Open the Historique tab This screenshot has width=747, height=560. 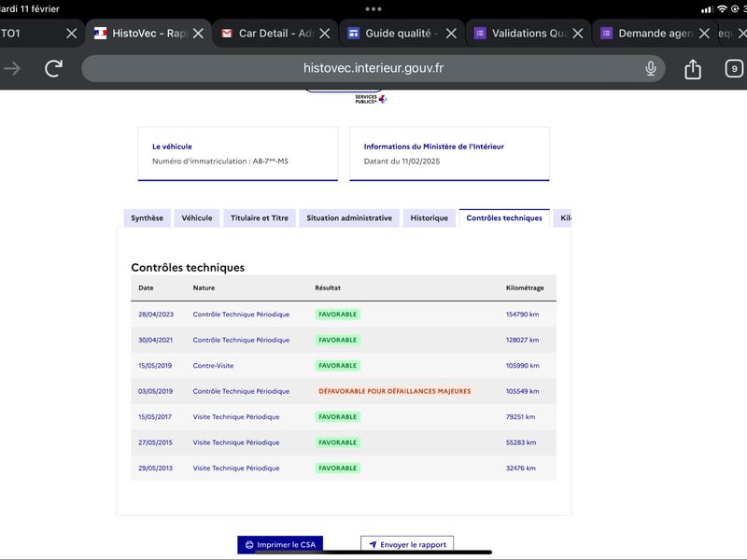pyautogui.click(x=430, y=218)
